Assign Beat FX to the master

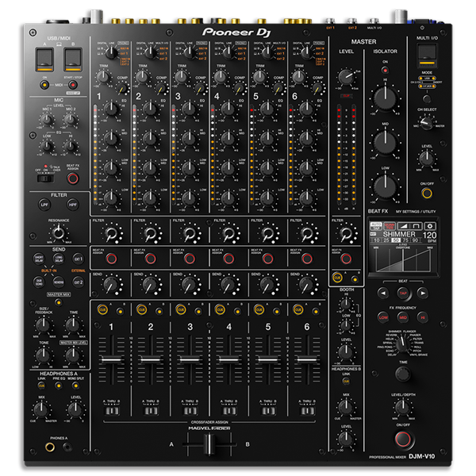[x=346, y=259]
